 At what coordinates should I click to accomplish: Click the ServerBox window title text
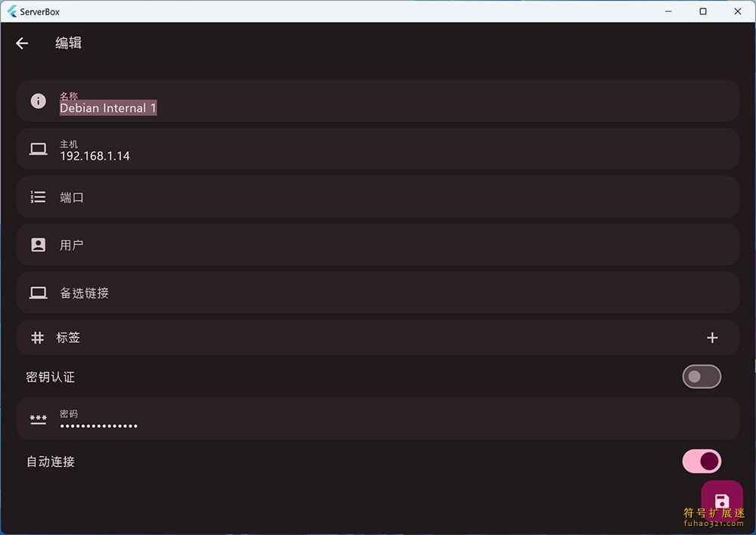pyautogui.click(x=39, y=11)
